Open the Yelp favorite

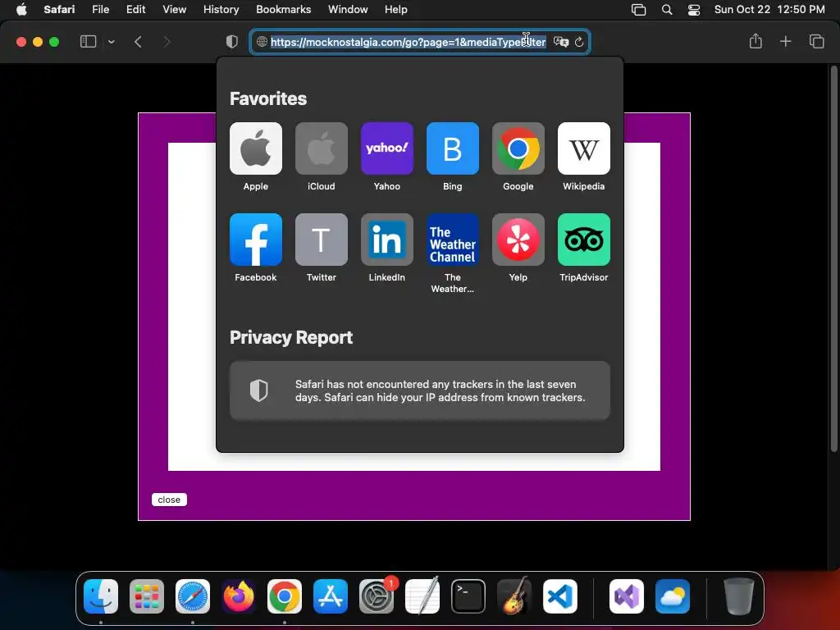518,240
